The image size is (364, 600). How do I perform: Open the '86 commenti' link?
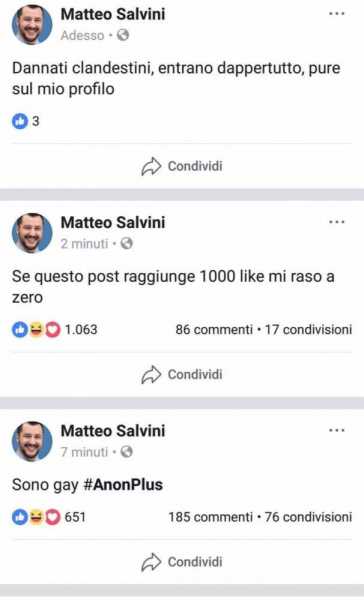[214, 329]
